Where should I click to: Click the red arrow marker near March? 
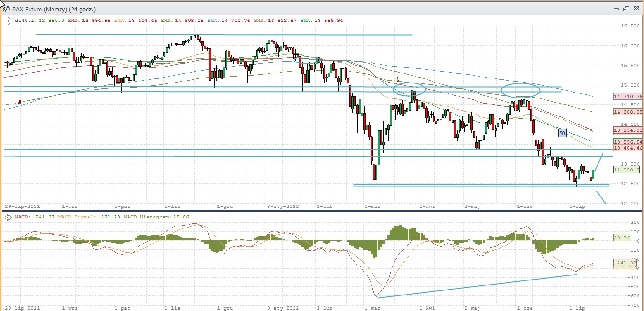[x=397, y=79]
